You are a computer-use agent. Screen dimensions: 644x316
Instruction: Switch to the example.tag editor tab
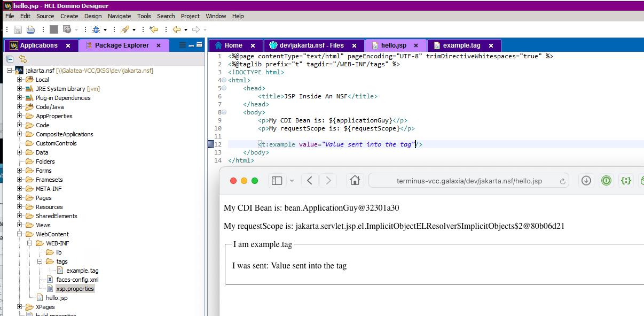[461, 45]
